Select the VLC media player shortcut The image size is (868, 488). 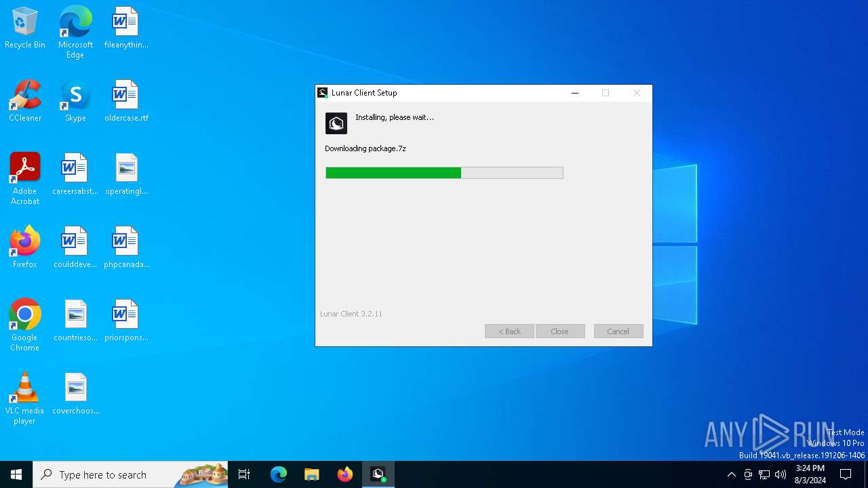[25, 399]
